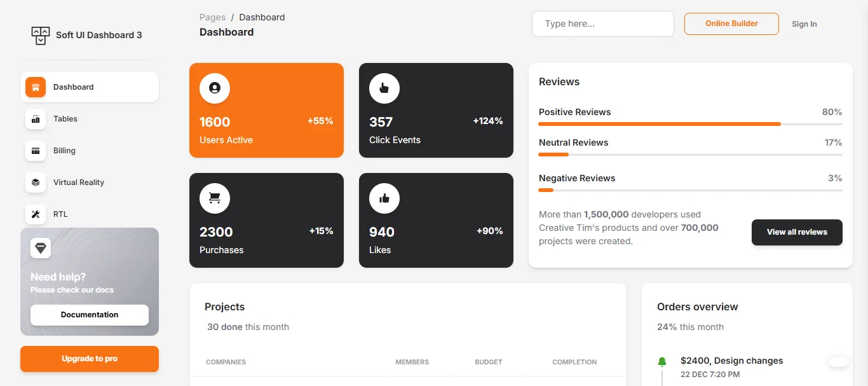The image size is (868, 386).
Task: Click the Type here search field
Action: (602, 24)
